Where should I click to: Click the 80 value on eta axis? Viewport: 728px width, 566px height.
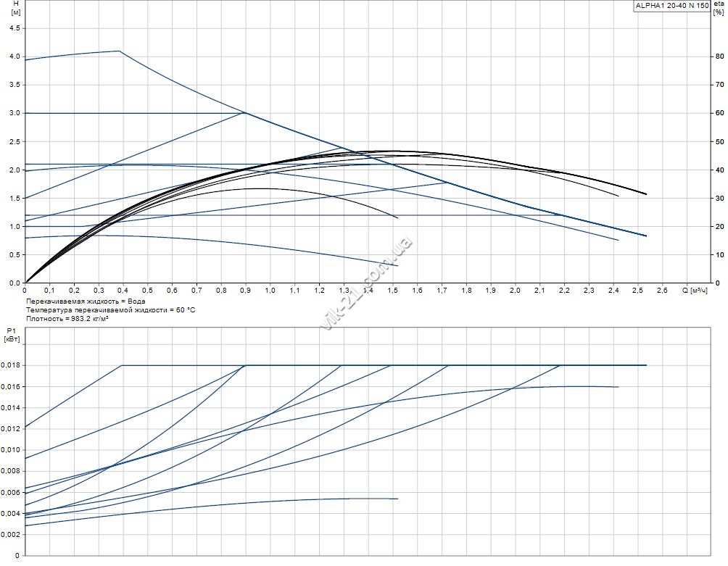pos(719,57)
